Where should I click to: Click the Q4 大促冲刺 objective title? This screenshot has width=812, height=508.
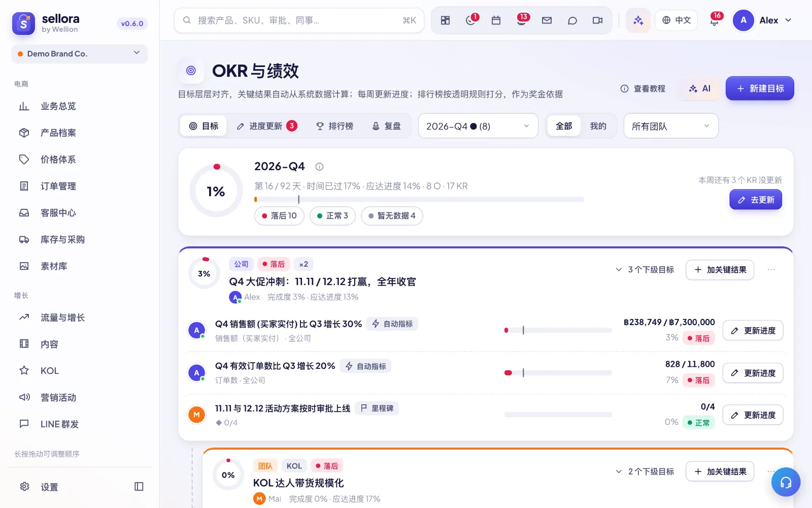point(322,282)
